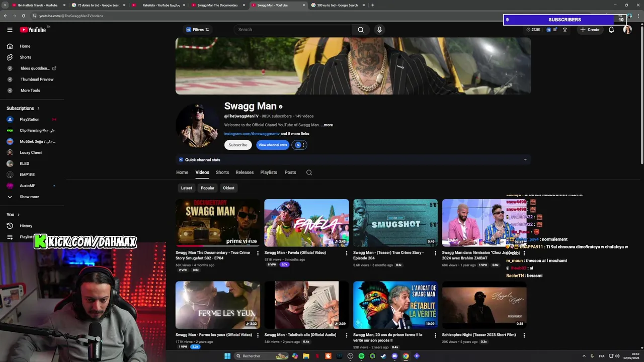Screen dimensions: 644x362
Task: Switch to Posts tab
Action: [290, 172]
